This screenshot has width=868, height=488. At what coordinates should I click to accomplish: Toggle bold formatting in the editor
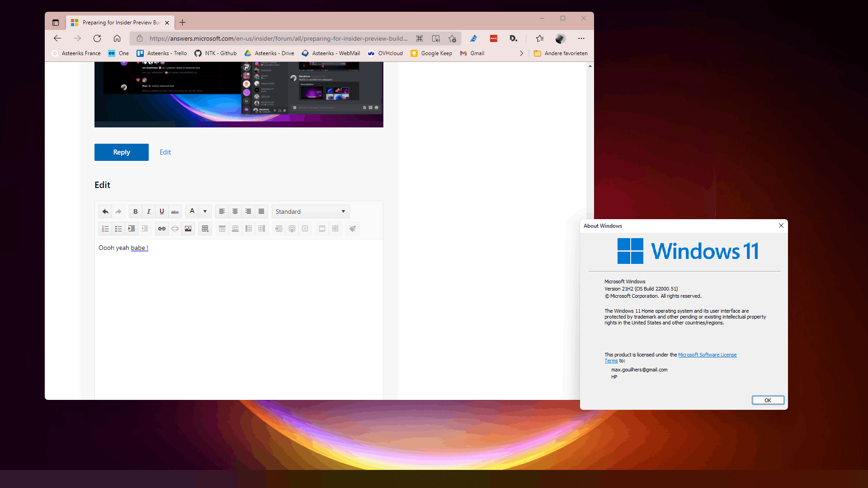tap(135, 211)
